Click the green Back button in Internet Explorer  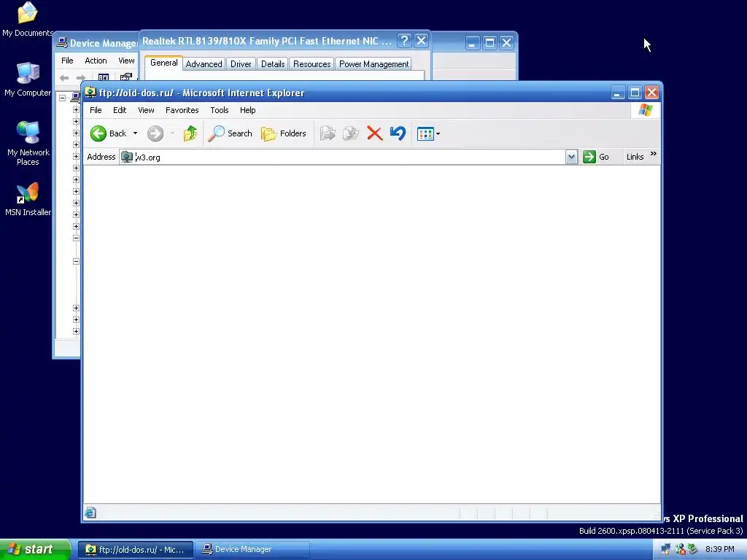[x=109, y=133]
